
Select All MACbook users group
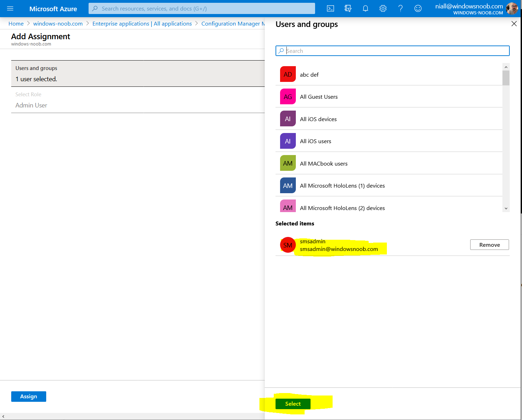coord(389,163)
